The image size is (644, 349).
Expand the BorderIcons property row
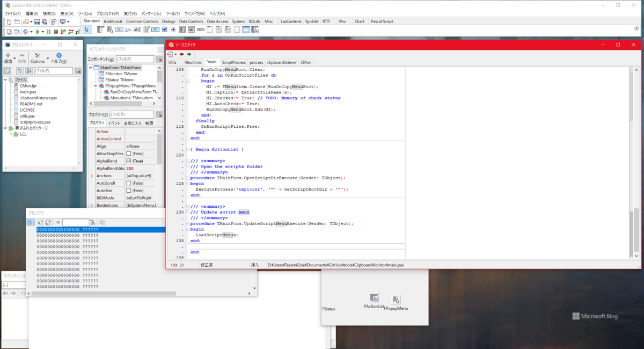pos(91,205)
